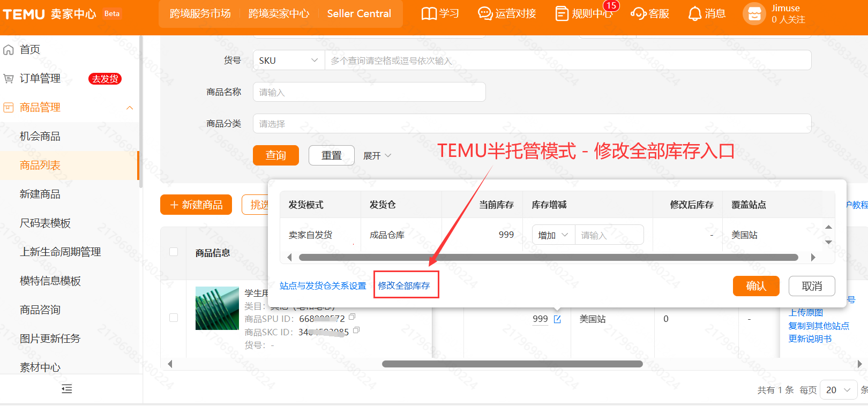Open the SKU type dropdown
Image resolution: width=868 pixels, height=406 pixels.
289,61
